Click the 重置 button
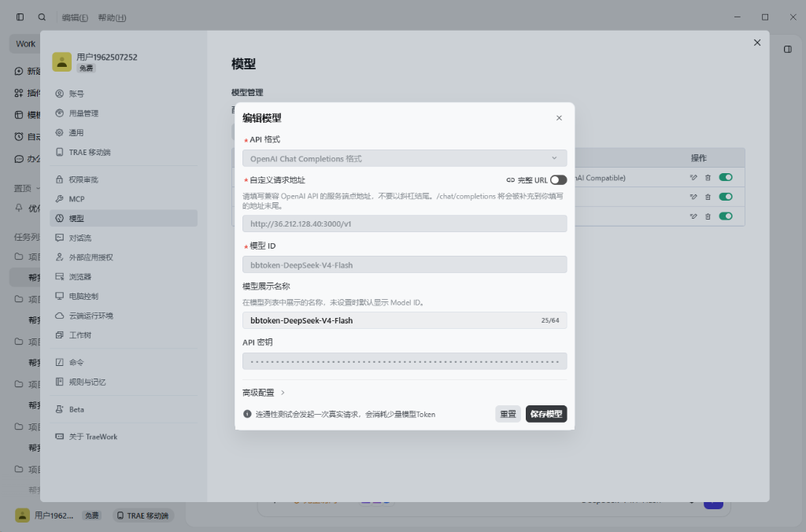 click(508, 414)
